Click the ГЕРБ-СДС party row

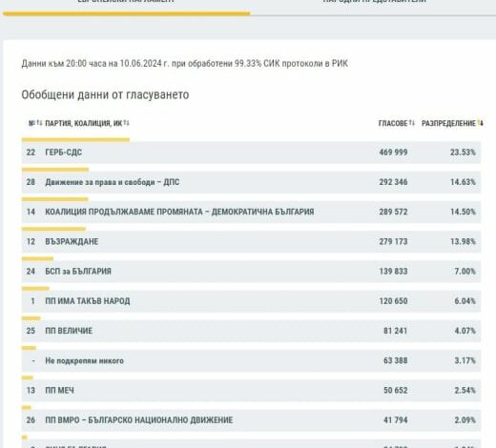point(251,153)
